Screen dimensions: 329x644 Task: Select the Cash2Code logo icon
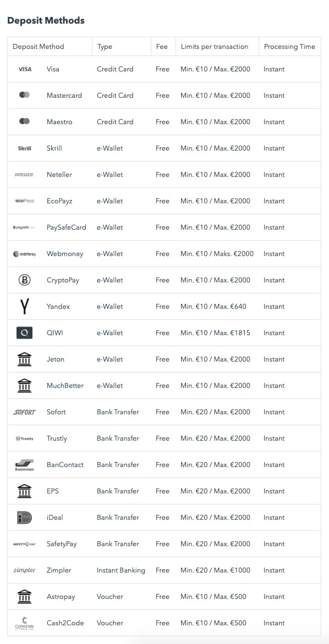coord(24,623)
